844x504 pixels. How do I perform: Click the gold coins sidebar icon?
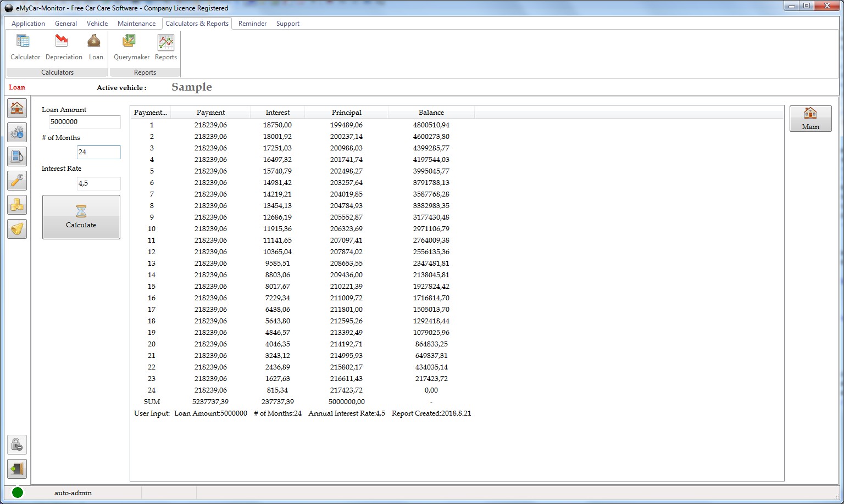coord(17,205)
